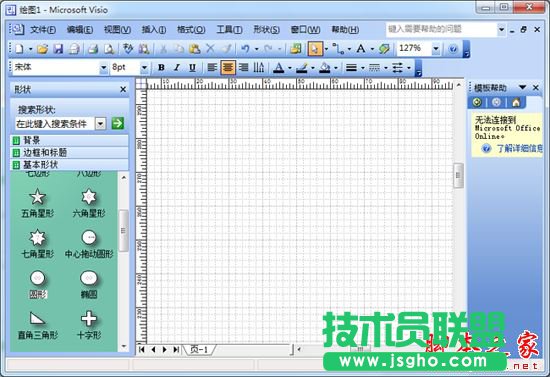Click the Home icon in template help pane
The width and height of the screenshot is (550, 377).
pyautogui.click(x=516, y=102)
